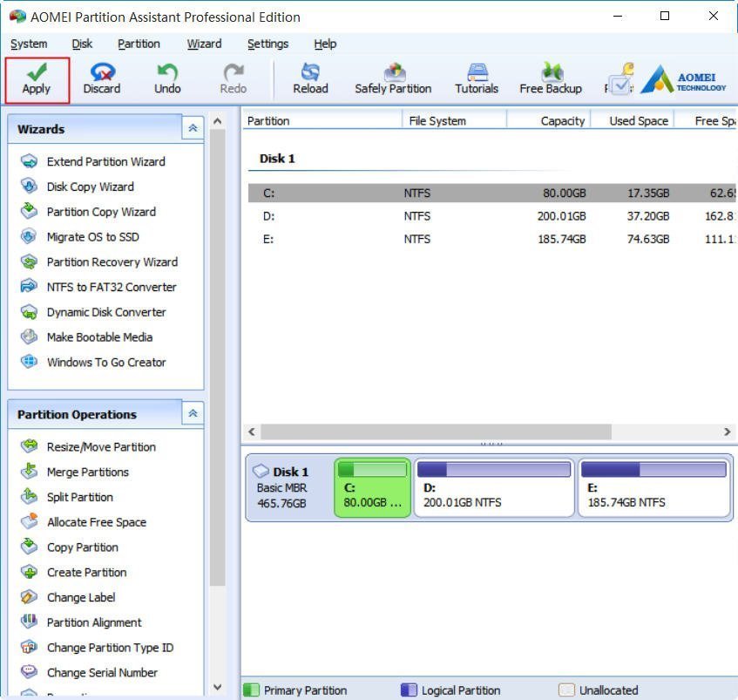Select Allocate Free Space
This screenshot has height=700, width=738.
tap(84, 522)
